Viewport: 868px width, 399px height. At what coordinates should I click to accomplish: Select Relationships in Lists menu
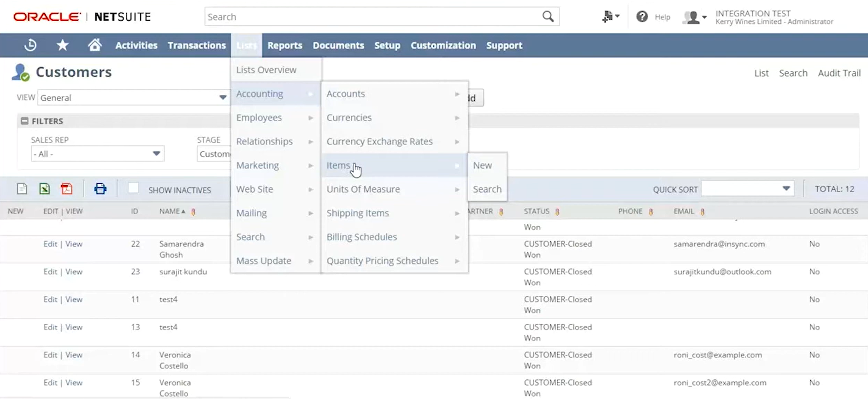tap(276, 141)
